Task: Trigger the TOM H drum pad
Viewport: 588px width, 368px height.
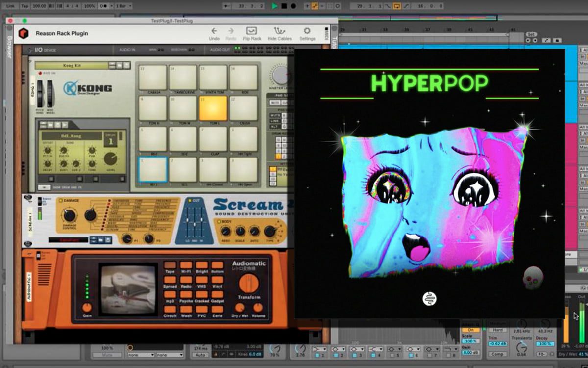Action: tap(152, 108)
